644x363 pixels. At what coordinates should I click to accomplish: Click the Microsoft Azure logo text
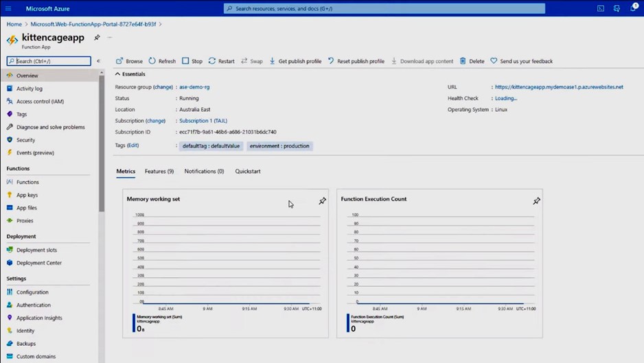tap(47, 9)
